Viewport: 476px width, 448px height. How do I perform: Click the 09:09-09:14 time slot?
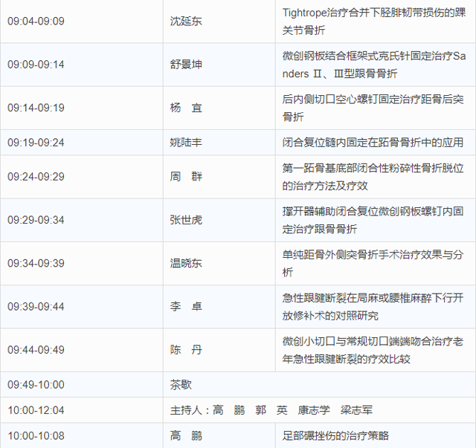click(x=36, y=65)
